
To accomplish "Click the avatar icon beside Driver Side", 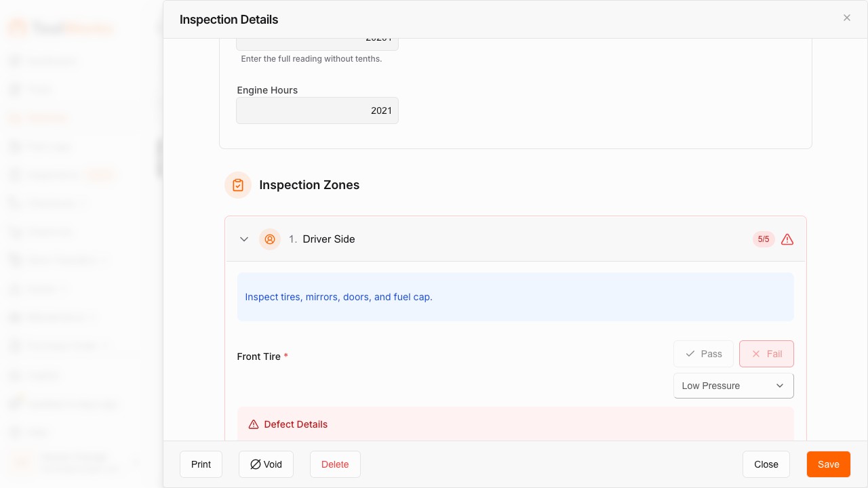I will (270, 239).
